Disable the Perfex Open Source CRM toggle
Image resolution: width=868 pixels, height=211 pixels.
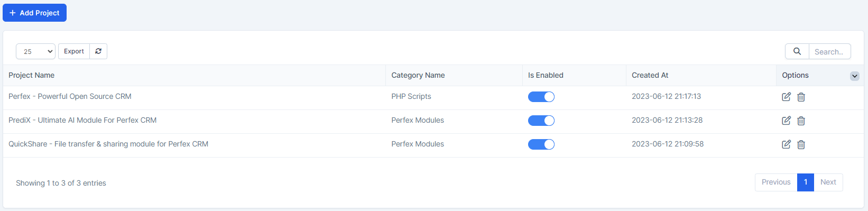pyautogui.click(x=541, y=97)
